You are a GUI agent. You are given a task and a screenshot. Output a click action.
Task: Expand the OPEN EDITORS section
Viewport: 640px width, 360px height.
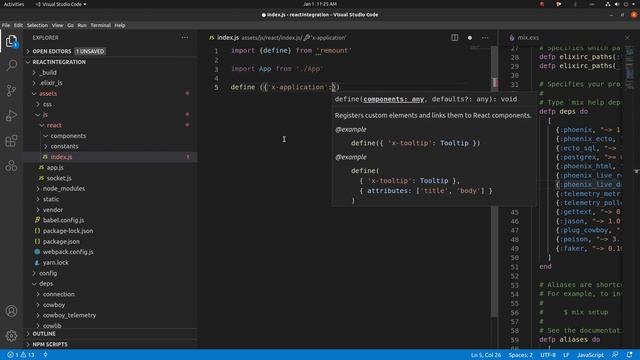[x=51, y=51]
